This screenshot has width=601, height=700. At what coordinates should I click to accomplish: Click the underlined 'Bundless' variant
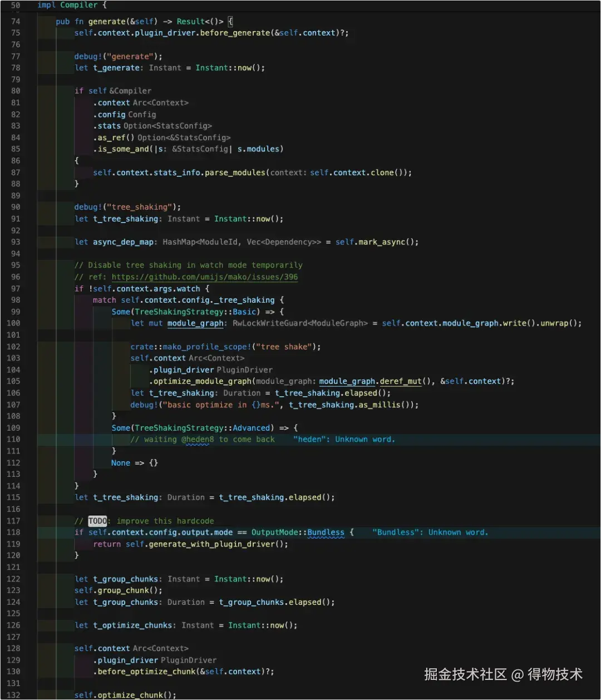326,533
